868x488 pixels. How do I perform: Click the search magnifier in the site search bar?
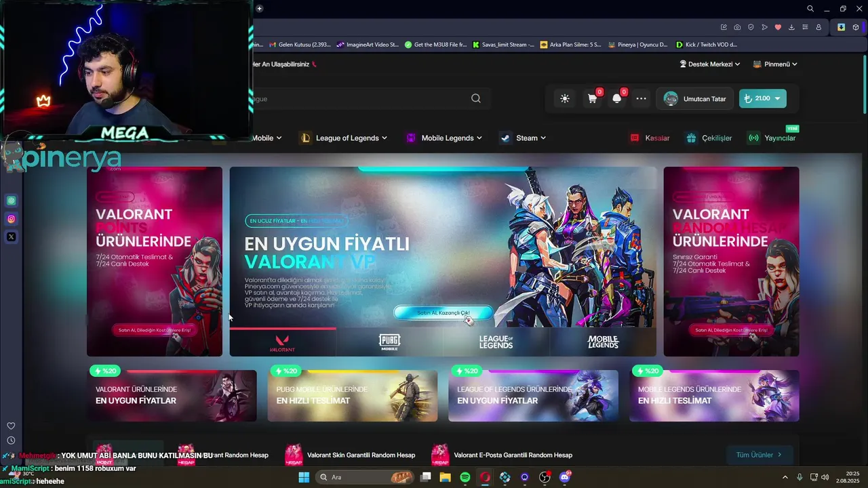(x=476, y=99)
